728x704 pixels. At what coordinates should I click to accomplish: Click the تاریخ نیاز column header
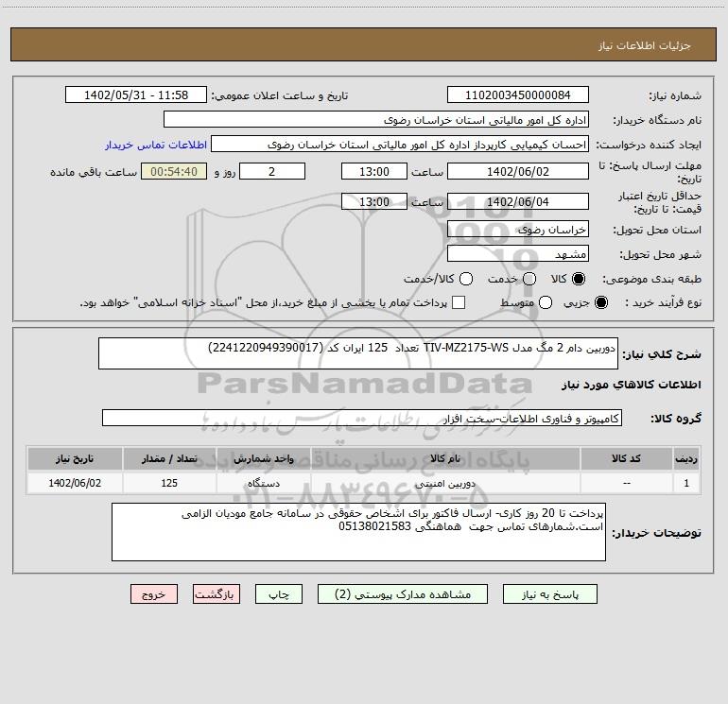pyautogui.click(x=75, y=458)
